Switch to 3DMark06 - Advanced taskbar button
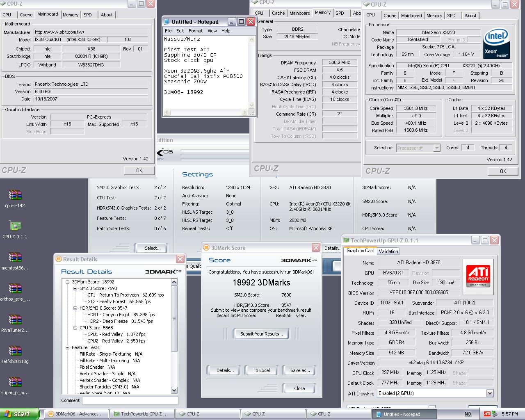Viewport: 525px width, 420px height. [77, 414]
